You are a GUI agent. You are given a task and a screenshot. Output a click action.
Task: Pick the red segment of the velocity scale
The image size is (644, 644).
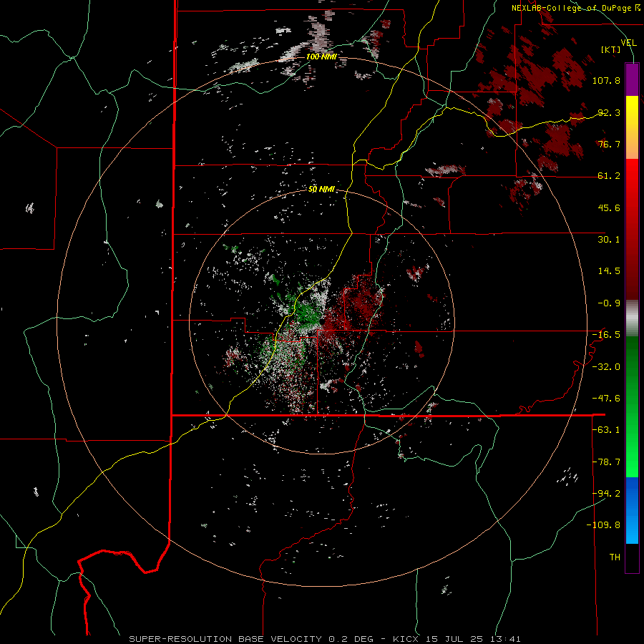pyautogui.click(x=632, y=229)
